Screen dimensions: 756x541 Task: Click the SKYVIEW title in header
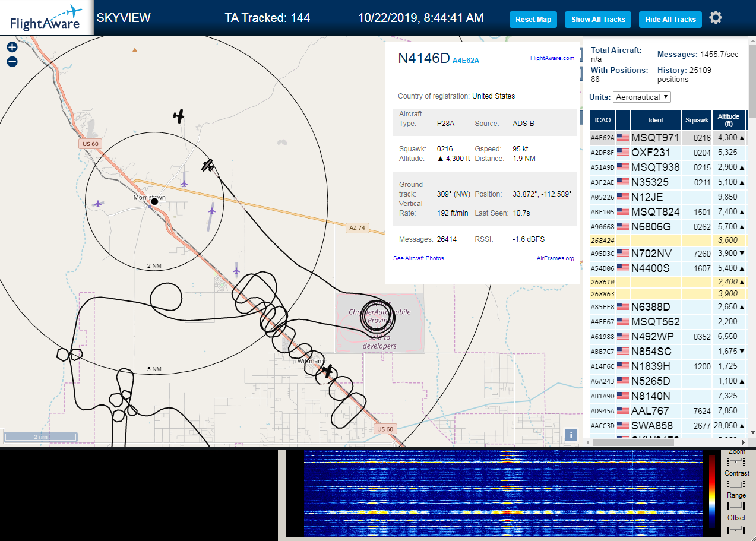(x=124, y=18)
